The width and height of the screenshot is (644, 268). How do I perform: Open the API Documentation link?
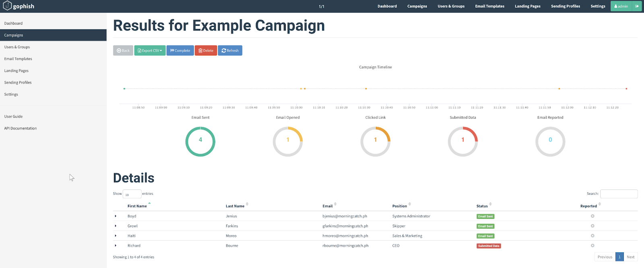[21, 128]
